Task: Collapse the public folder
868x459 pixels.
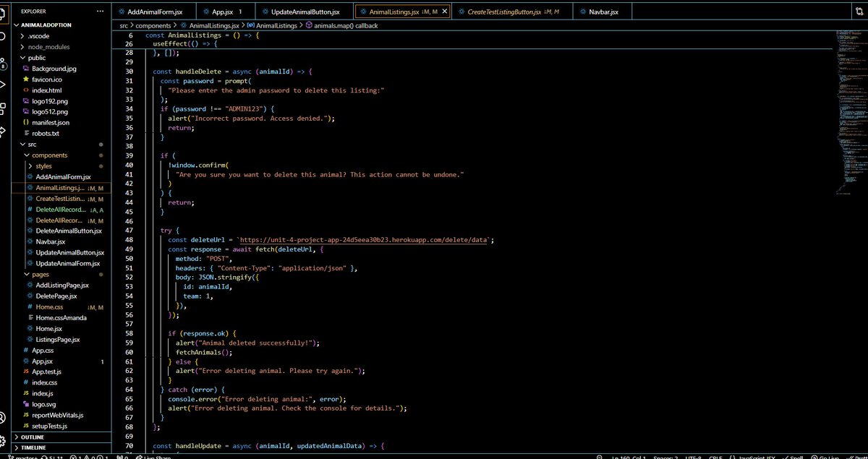Action: point(22,58)
